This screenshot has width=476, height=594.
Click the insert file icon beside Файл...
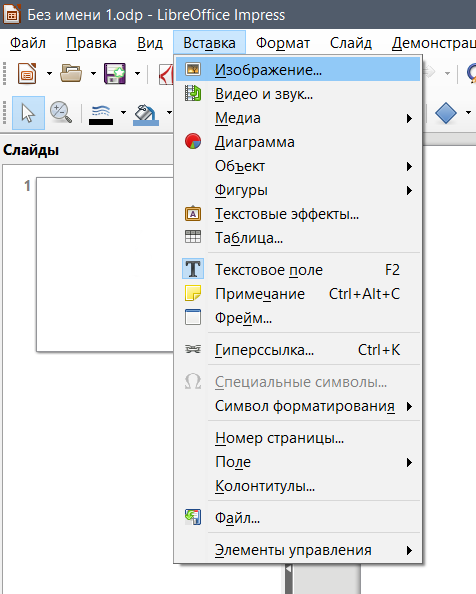193,517
